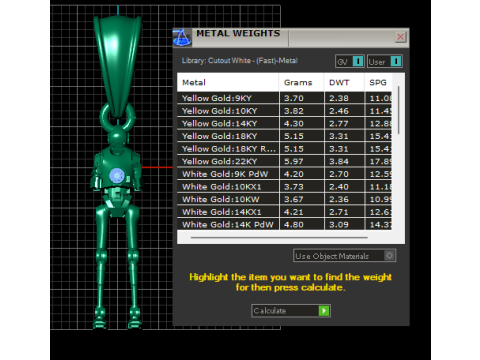Image resolution: width=480 pixels, height=360 pixels.
Task: Select the Yellow Gold:18KY R... row
Action: tap(284, 149)
